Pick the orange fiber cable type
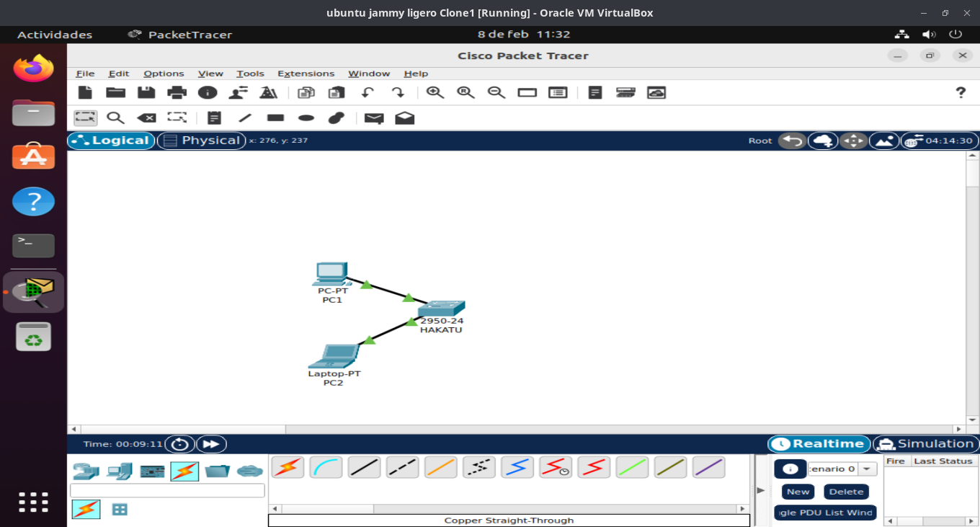The height and width of the screenshot is (527, 980). click(x=440, y=467)
